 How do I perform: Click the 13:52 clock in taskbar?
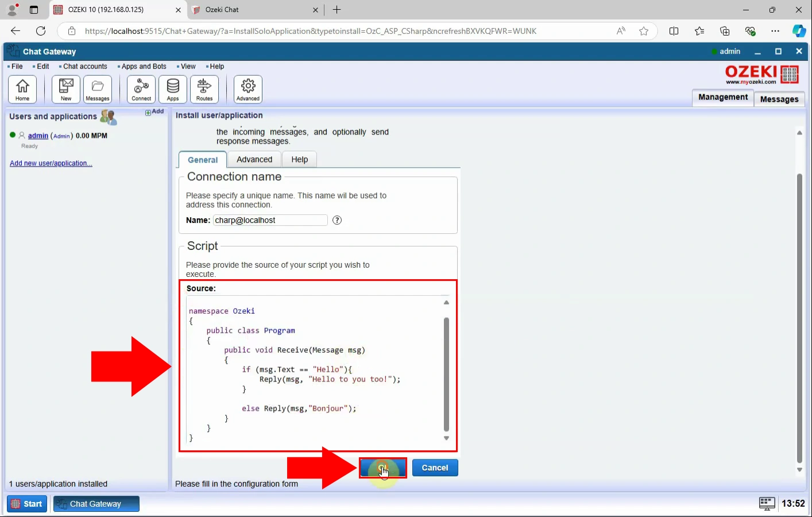click(x=793, y=504)
